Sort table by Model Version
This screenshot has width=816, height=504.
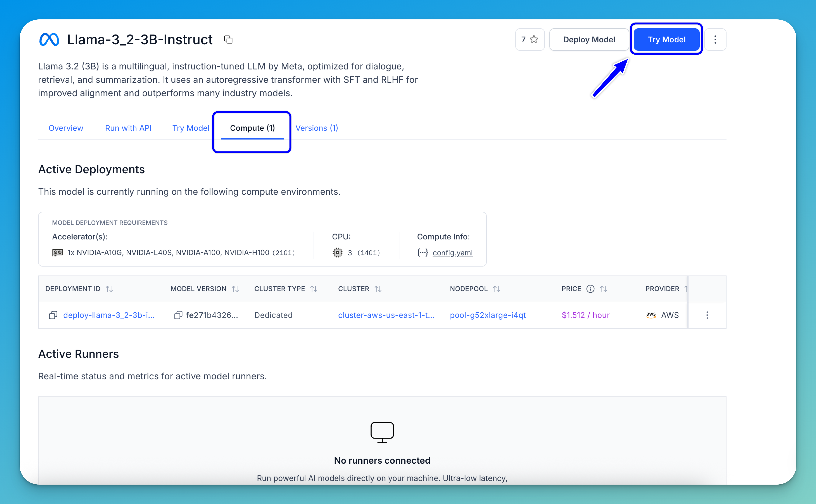(235, 289)
